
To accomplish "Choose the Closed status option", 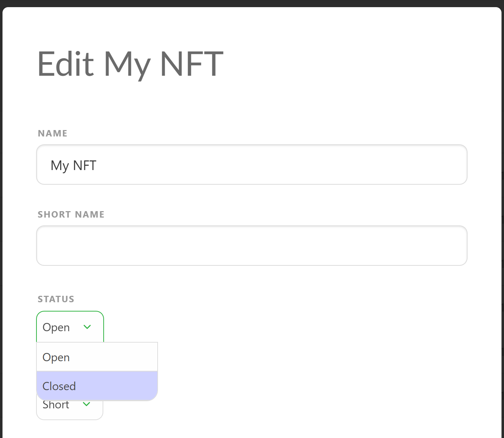I will 97,386.
